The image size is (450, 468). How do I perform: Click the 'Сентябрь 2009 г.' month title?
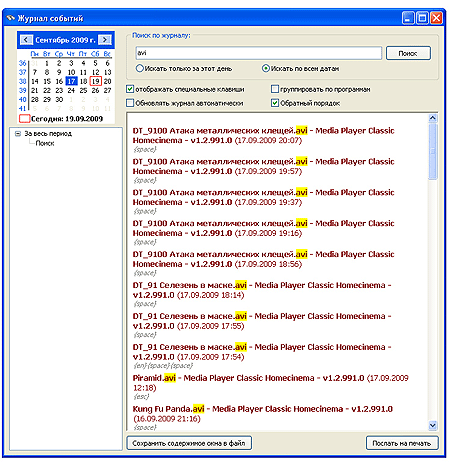tap(65, 40)
